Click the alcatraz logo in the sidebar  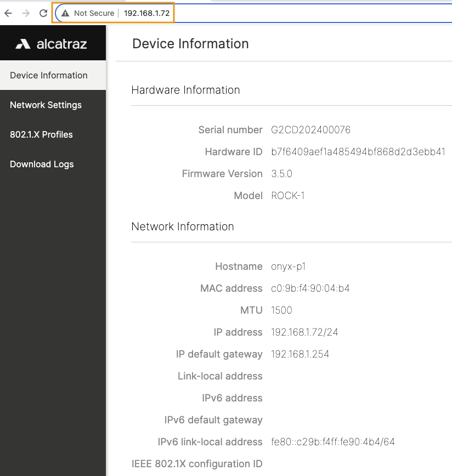(x=53, y=42)
